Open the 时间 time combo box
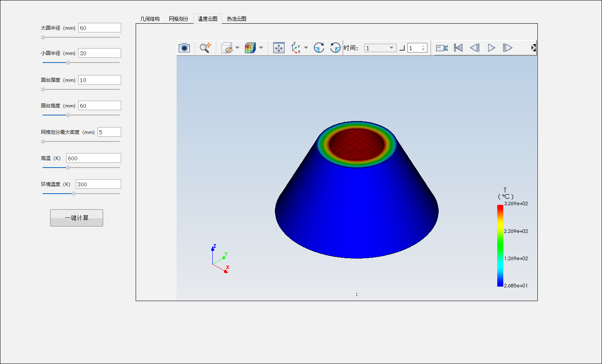 point(380,48)
